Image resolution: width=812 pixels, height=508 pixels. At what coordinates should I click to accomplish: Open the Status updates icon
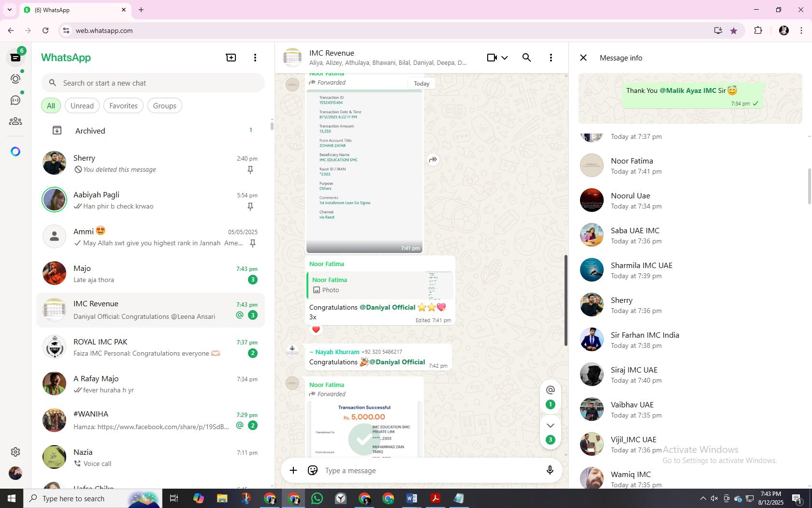coord(15,79)
